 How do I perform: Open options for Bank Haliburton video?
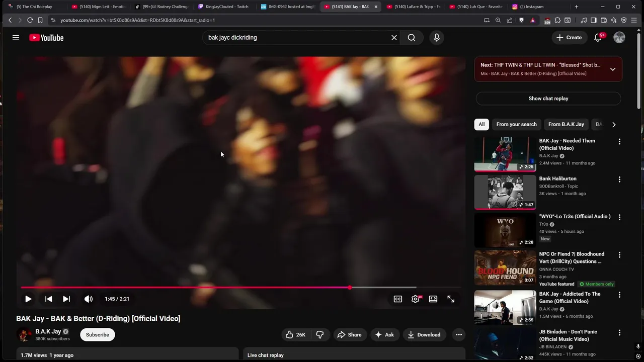(x=619, y=179)
